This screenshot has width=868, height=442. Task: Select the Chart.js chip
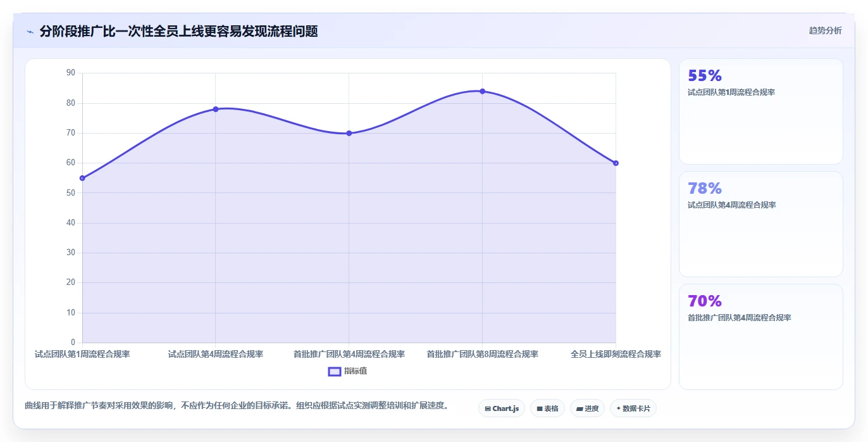502,408
